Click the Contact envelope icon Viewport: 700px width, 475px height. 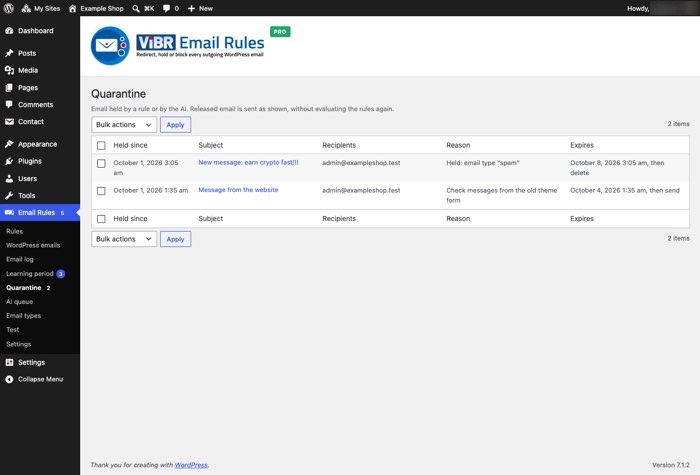(9, 121)
